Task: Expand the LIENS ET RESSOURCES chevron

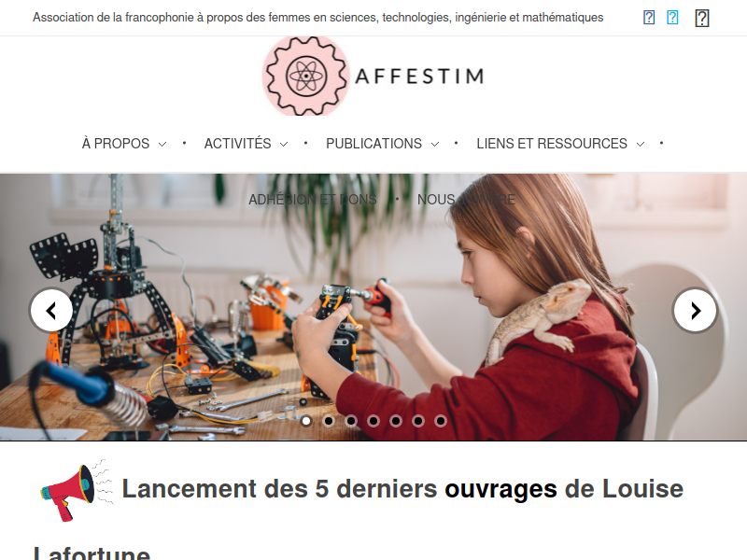Action: tap(641, 144)
